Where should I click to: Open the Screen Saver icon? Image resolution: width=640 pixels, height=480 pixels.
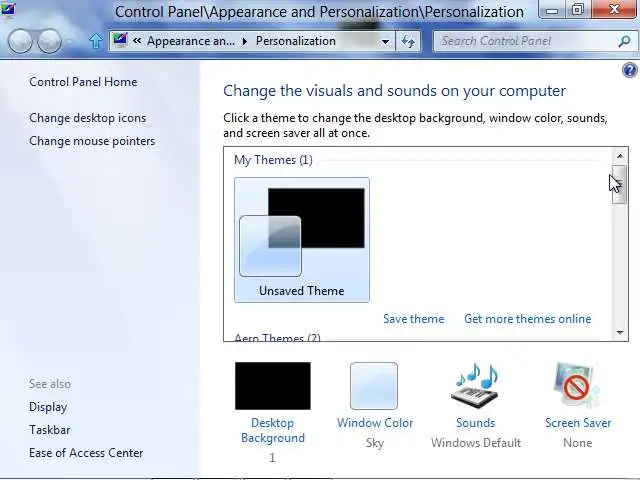pos(577,386)
